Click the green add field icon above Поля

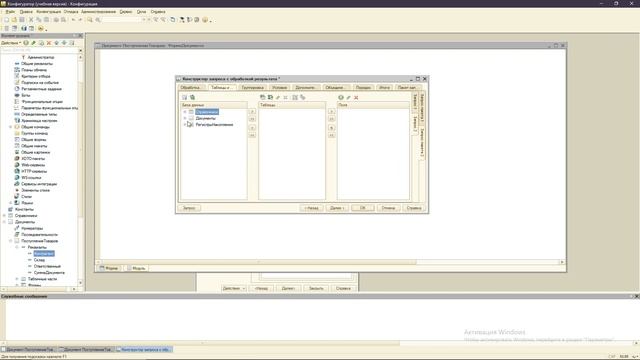pyautogui.click(x=341, y=98)
